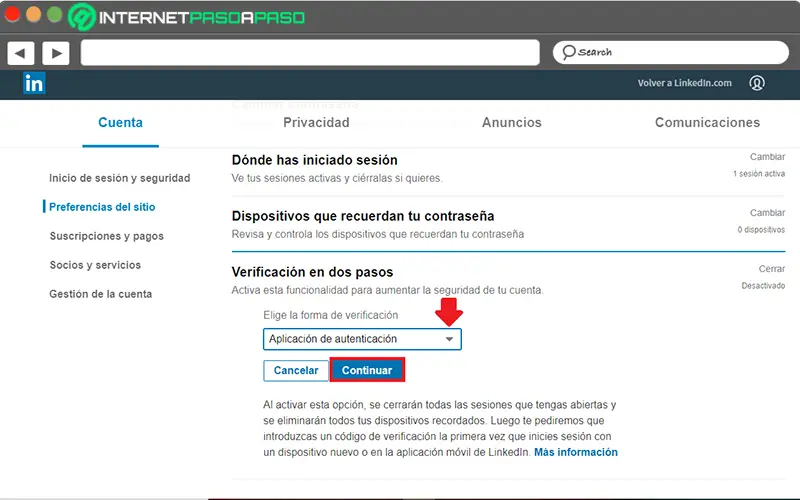The width and height of the screenshot is (800, 500).
Task: Click Volver a LinkedIn.com link
Action: tap(684, 83)
